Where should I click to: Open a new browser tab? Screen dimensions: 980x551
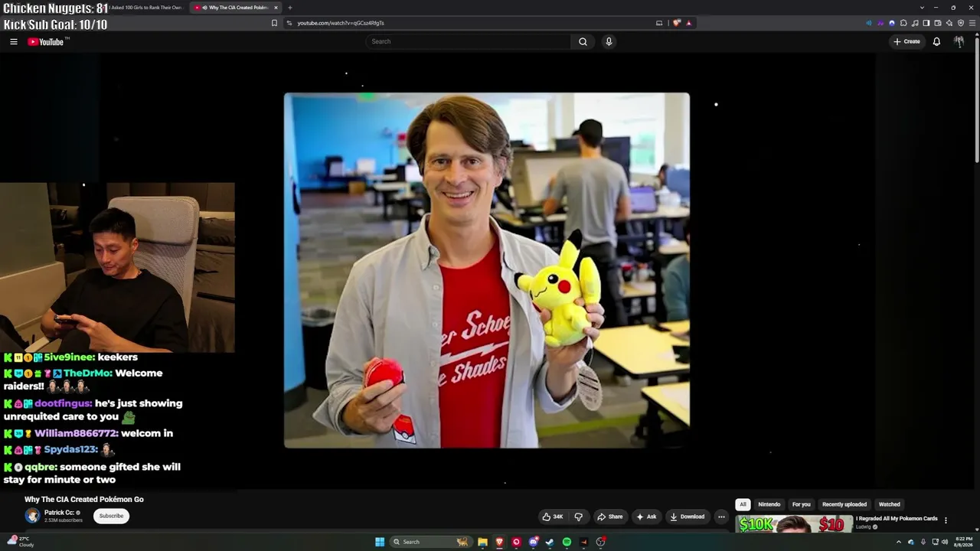tap(289, 8)
